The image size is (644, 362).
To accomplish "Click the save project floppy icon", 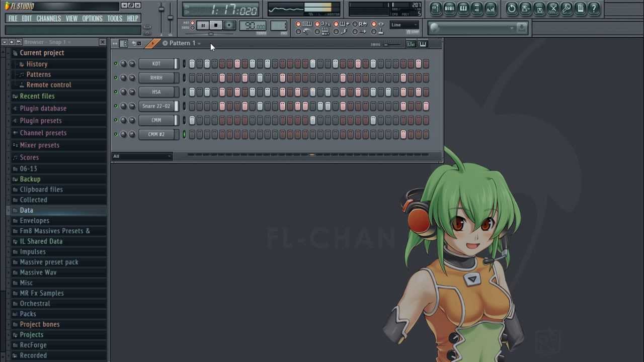I will (526, 9).
